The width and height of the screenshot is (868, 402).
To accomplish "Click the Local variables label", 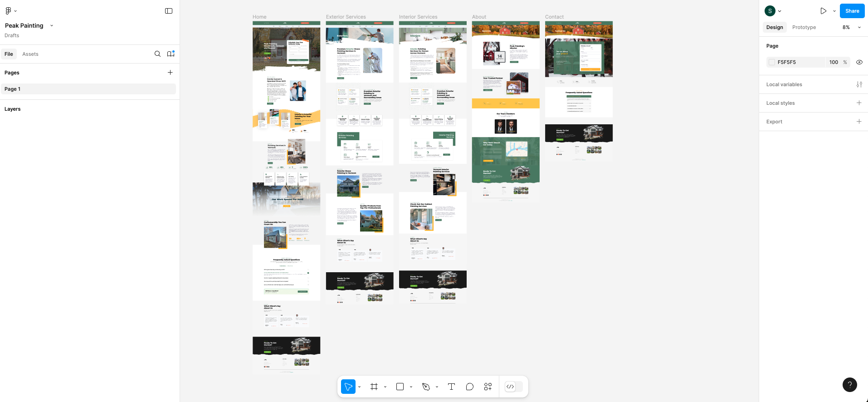I will (784, 84).
